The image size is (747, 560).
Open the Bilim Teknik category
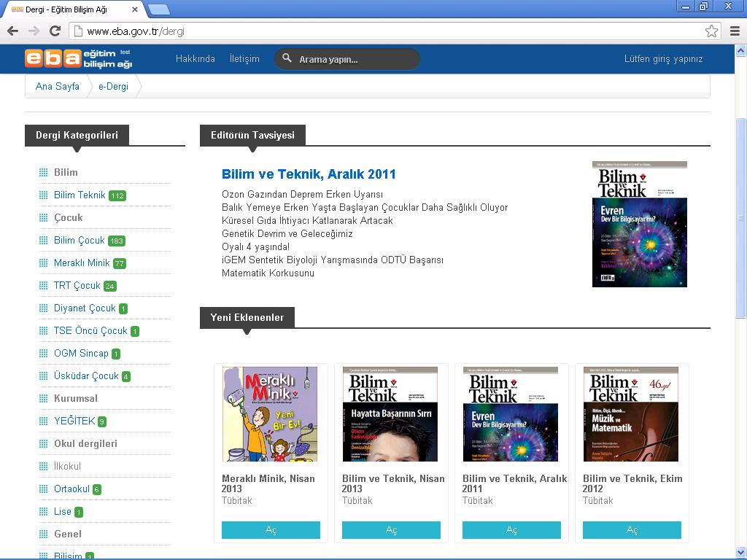click(x=80, y=195)
